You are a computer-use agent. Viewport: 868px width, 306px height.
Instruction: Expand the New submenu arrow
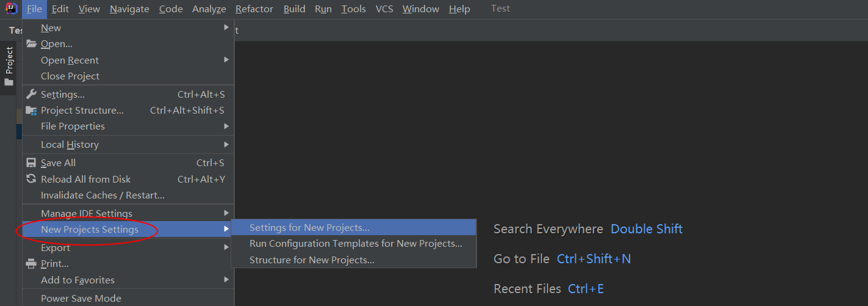(x=226, y=27)
